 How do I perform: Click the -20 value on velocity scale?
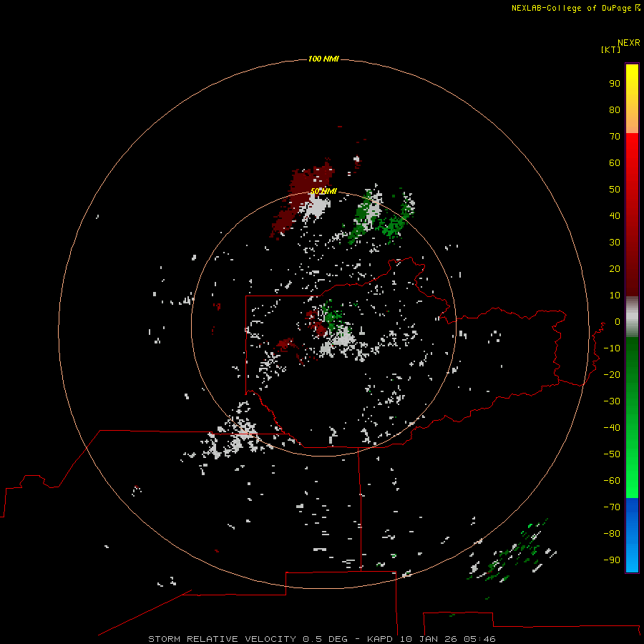pyautogui.click(x=612, y=374)
